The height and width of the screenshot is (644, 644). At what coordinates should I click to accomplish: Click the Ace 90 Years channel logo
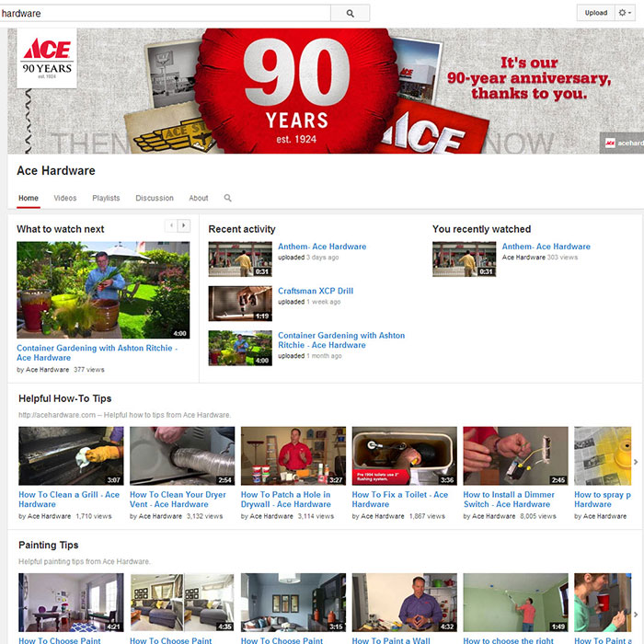point(47,58)
